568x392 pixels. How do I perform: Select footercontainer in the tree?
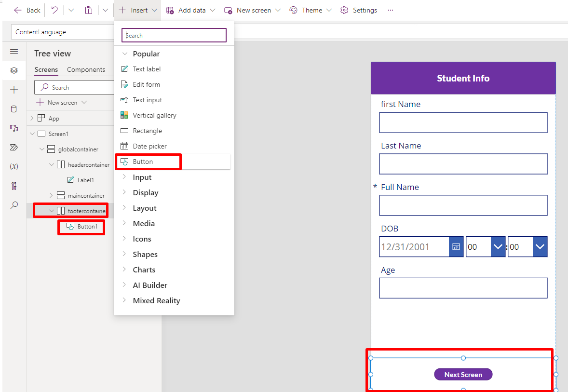pyautogui.click(x=87, y=211)
